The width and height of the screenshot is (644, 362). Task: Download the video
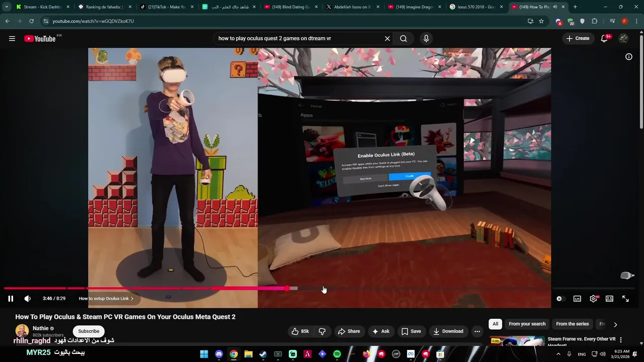coord(448,331)
